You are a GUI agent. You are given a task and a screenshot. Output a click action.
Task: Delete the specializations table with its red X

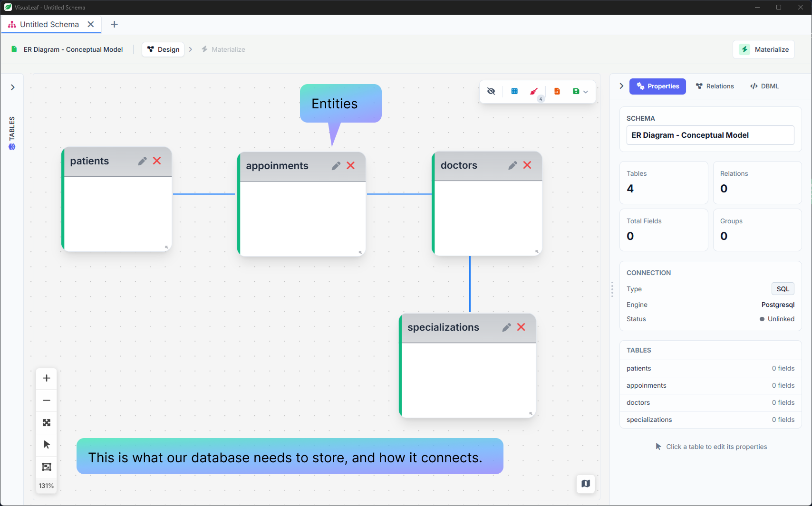click(x=521, y=327)
